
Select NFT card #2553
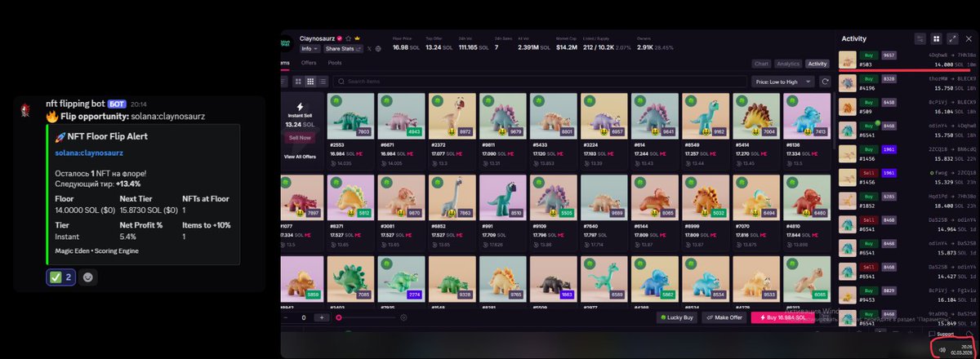(350, 130)
